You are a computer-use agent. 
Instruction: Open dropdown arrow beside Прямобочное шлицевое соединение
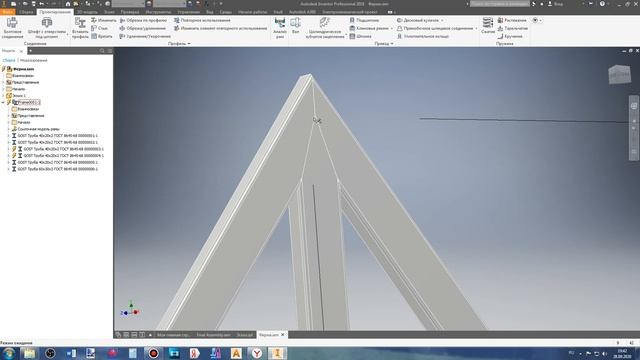coord(476,29)
